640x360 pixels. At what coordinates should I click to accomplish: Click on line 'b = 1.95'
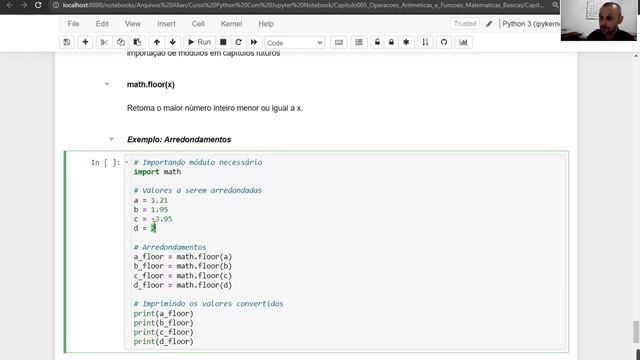coord(151,210)
